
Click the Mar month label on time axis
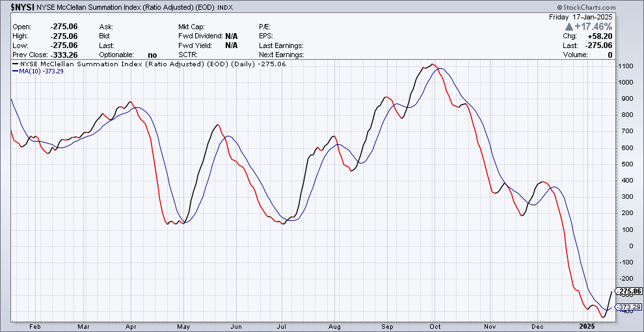(84, 327)
